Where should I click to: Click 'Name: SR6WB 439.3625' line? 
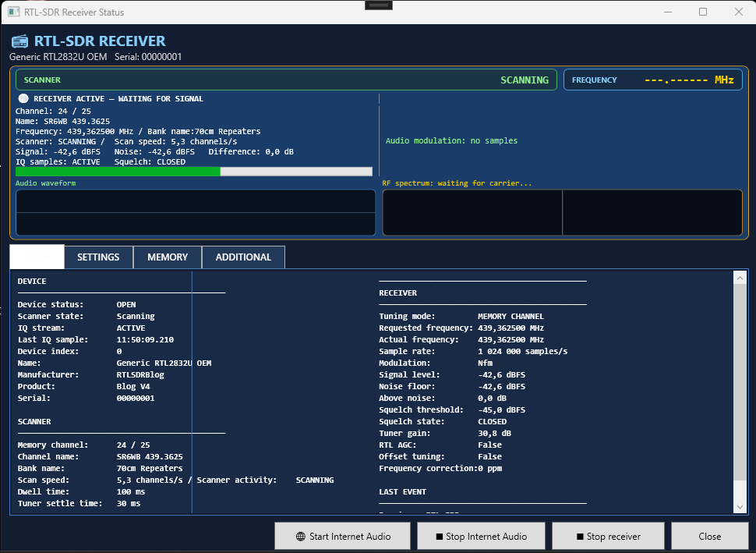(x=62, y=122)
